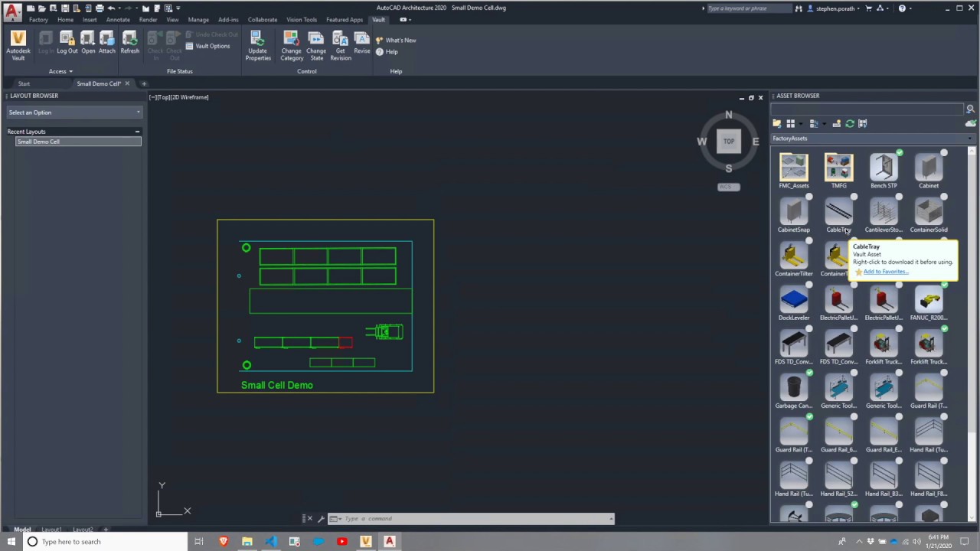Select the ContainerSolid asset
The width and height of the screenshot is (980, 551).
coord(929,214)
